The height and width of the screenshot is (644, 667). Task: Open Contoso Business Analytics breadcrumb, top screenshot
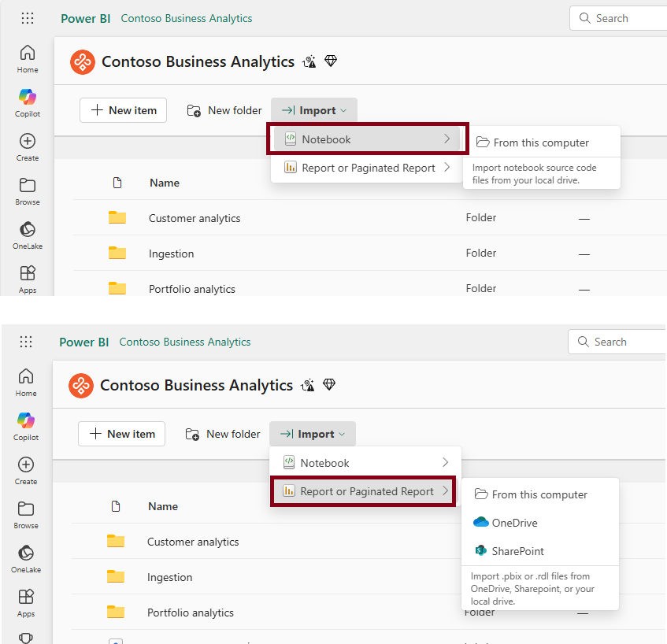click(x=187, y=18)
